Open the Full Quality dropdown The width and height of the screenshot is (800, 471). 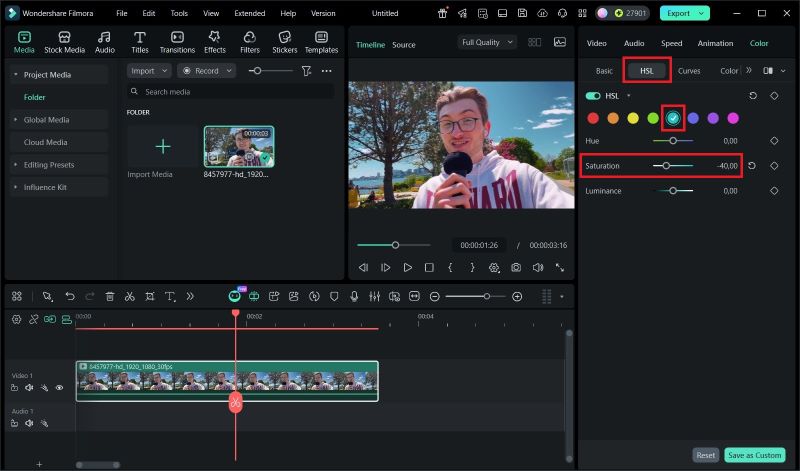pos(487,42)
